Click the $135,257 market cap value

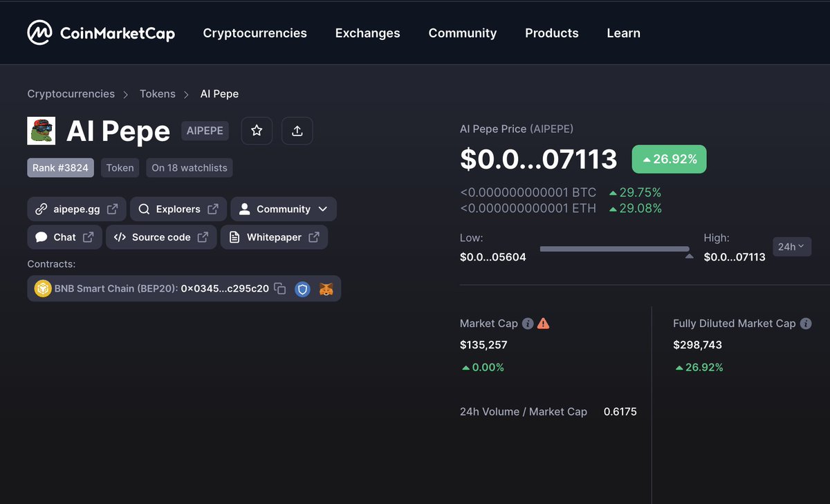pyautogui.click(x=483, y=344)
